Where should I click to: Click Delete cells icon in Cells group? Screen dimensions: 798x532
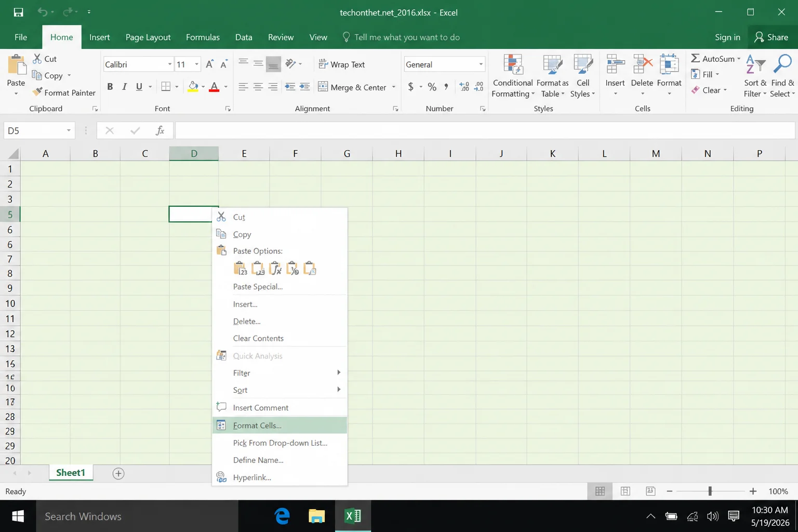coord(642,65)
